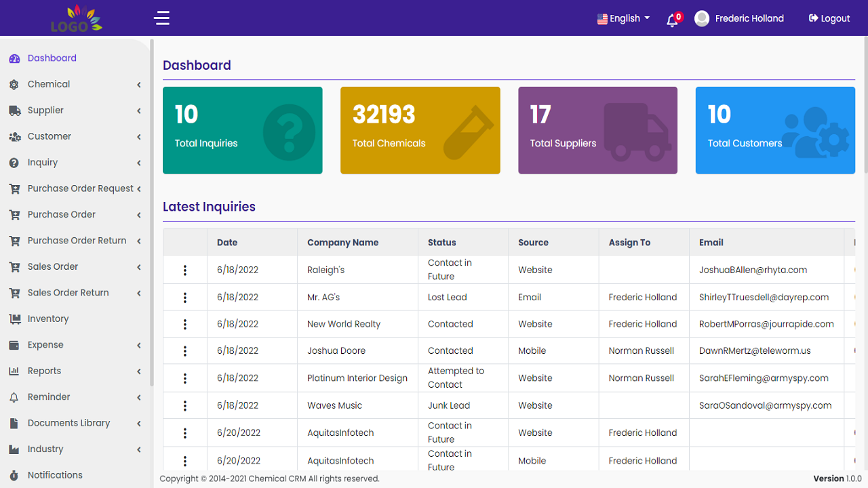This screenshot has height=488, width=868.
Task: Open the Dashboard menu item
Action: 52,58
